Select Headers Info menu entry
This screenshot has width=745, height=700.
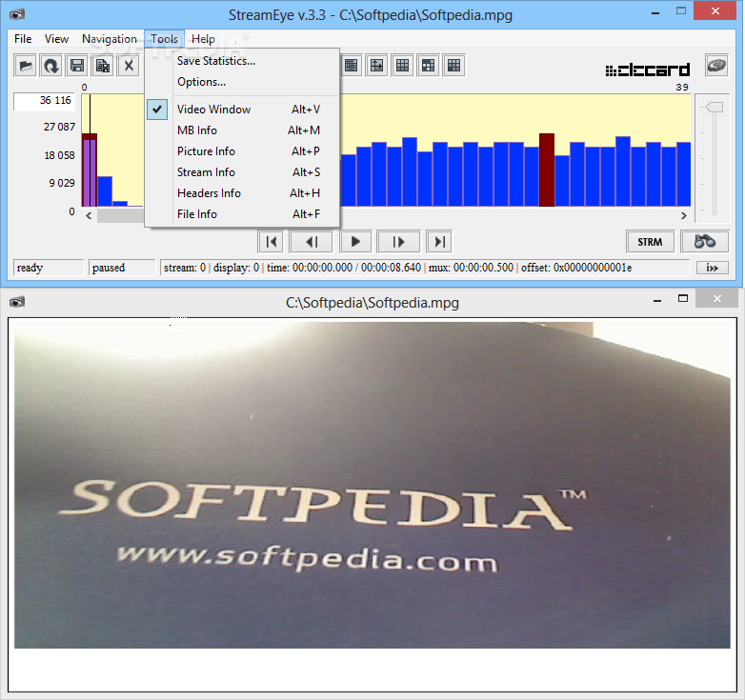tap(242, 192)
